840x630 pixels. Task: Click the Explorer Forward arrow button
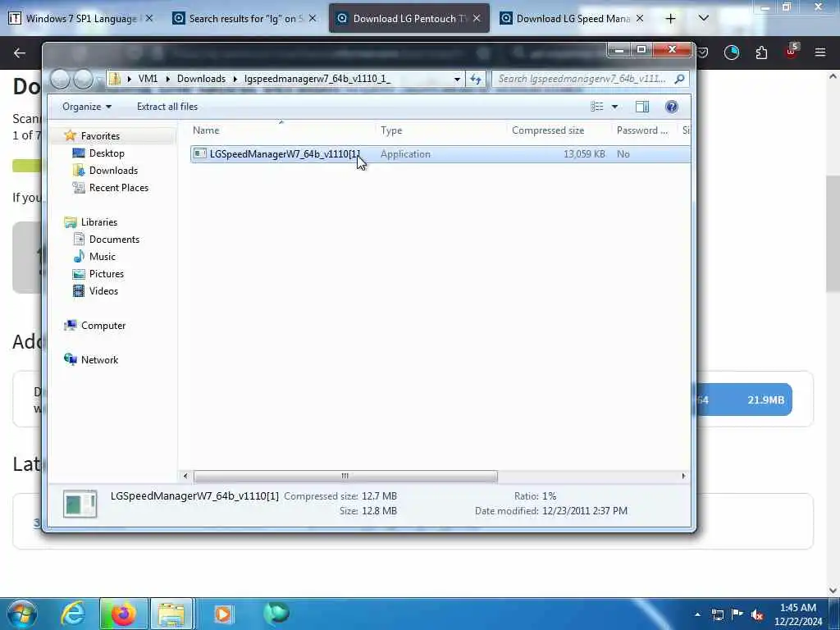click(x=83, y=80)
